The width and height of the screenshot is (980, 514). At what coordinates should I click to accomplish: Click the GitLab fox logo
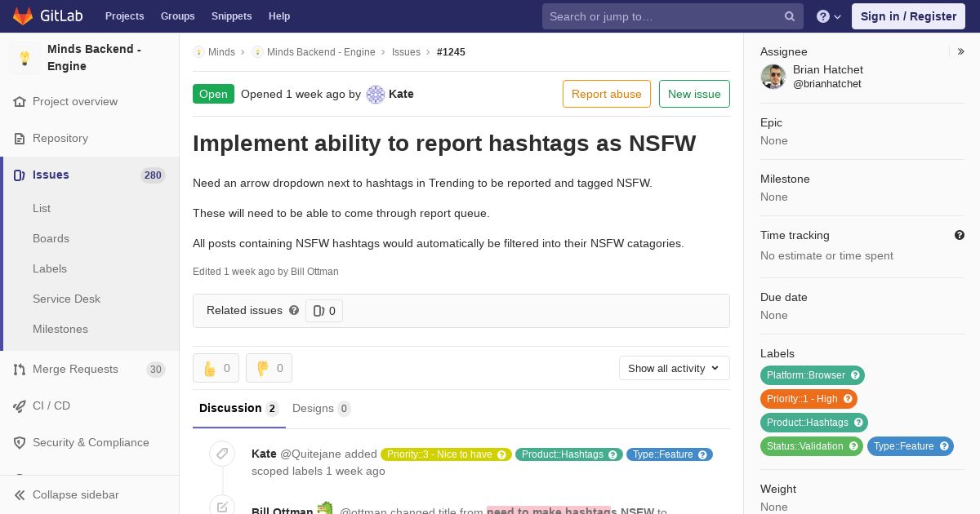point(23,16)
